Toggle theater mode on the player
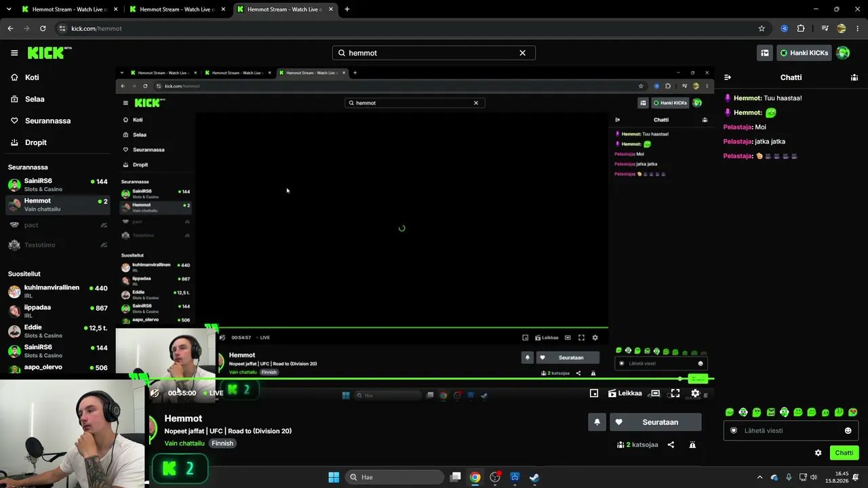868x488 pixels. (x=655, y=393)
